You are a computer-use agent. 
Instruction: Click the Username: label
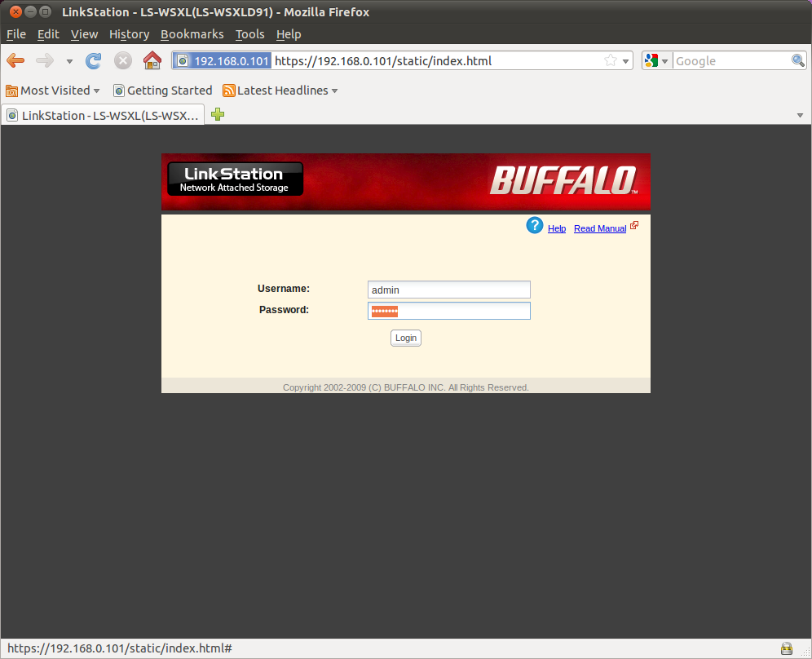coord(284,289)
